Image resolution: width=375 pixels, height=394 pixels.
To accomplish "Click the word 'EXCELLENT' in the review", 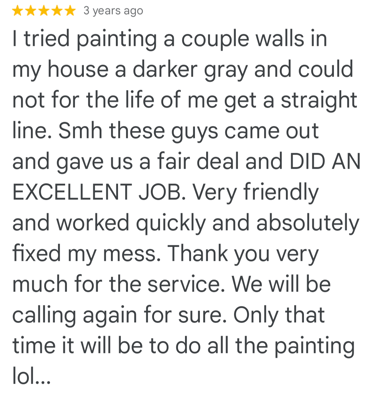I will pos(71,192).
